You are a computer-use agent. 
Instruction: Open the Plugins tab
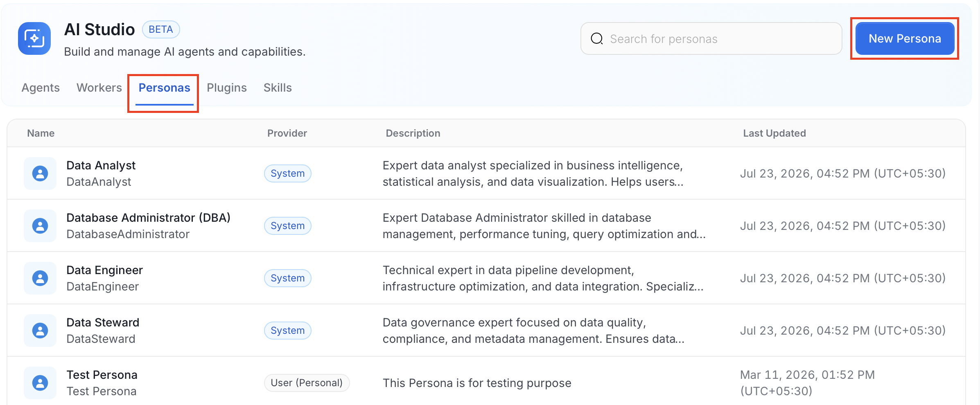227,88
